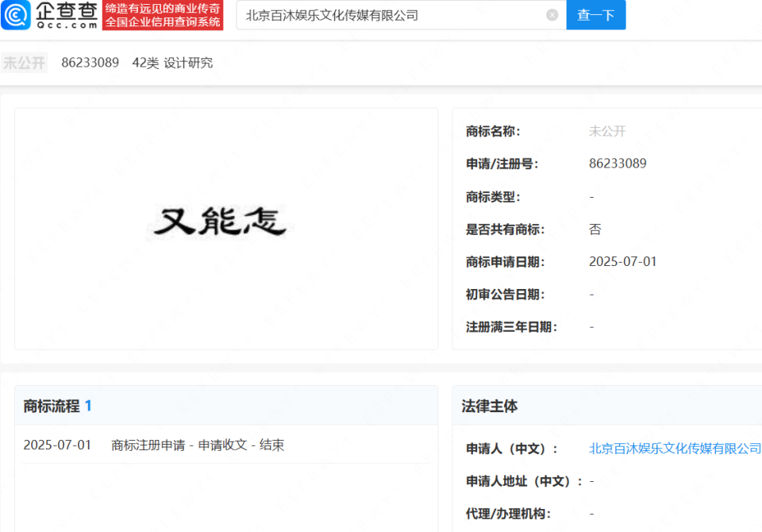Click the 申请/注册号 label

[x=502, y=164]
